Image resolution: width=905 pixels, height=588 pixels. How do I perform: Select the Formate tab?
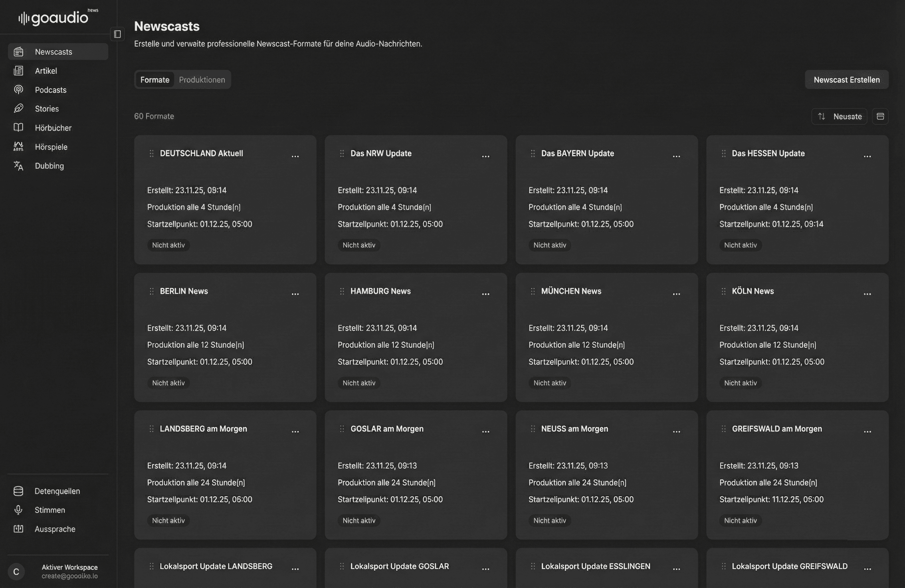click(x=155, y=80)
